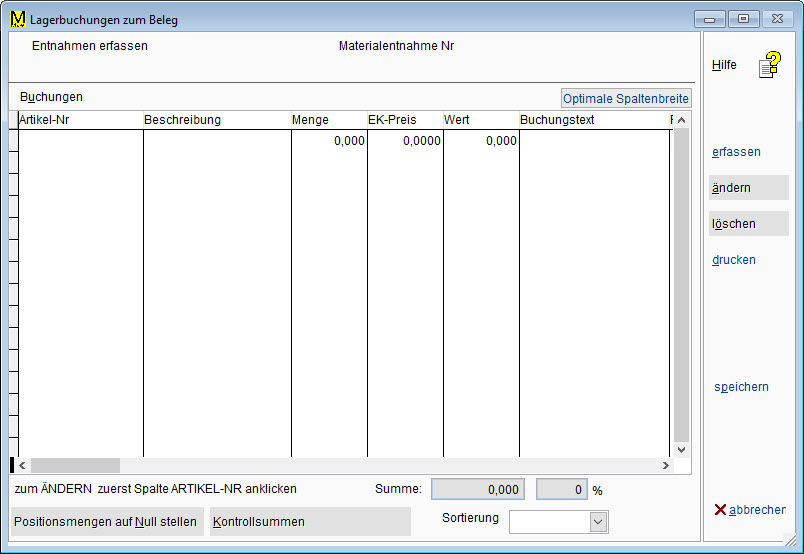The height and width of the screenshot is (554, 804).
Task: Click the application icon in title bar
Action: coord(17,19)
